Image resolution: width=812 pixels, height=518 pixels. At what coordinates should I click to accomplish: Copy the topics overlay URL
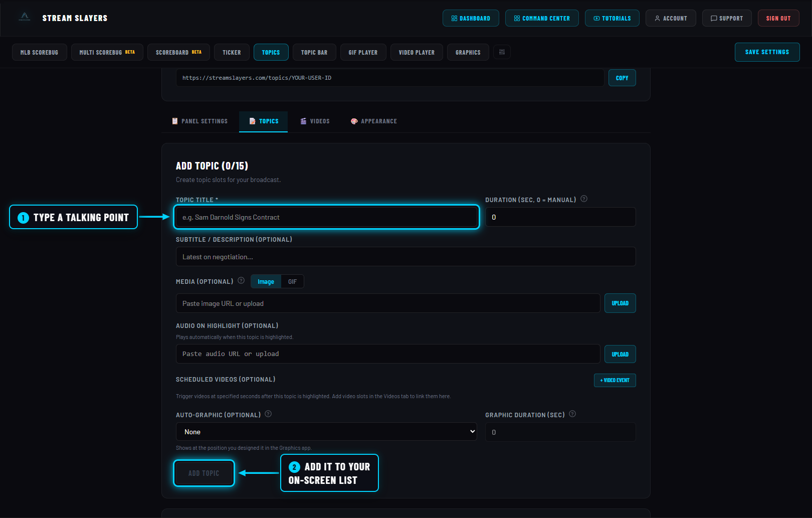(x=622, y=78)
